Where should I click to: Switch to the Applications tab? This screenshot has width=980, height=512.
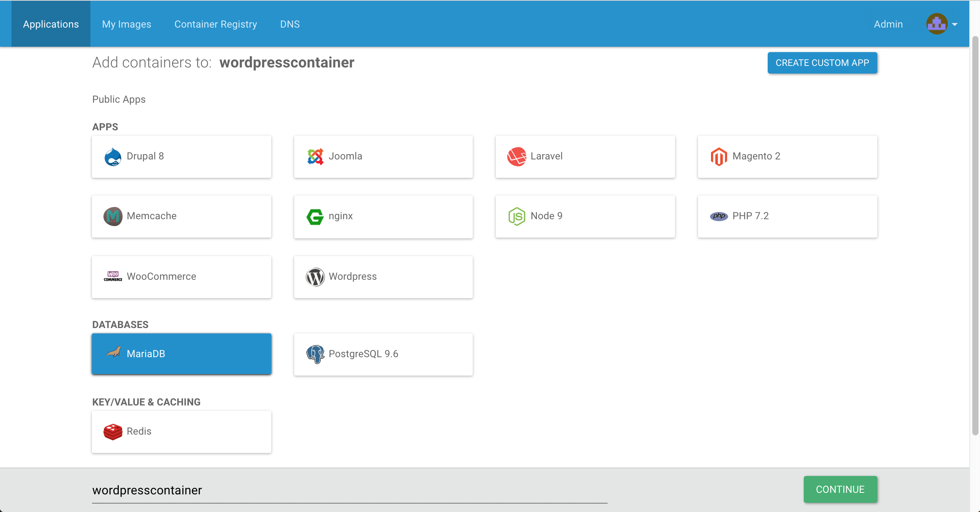tap(51, 24)
